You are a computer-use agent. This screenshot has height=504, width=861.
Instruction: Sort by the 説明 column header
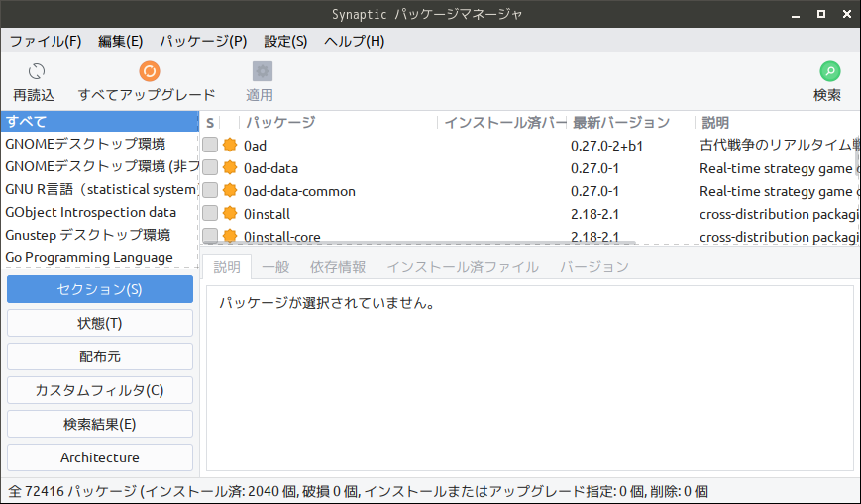[778, 123]
